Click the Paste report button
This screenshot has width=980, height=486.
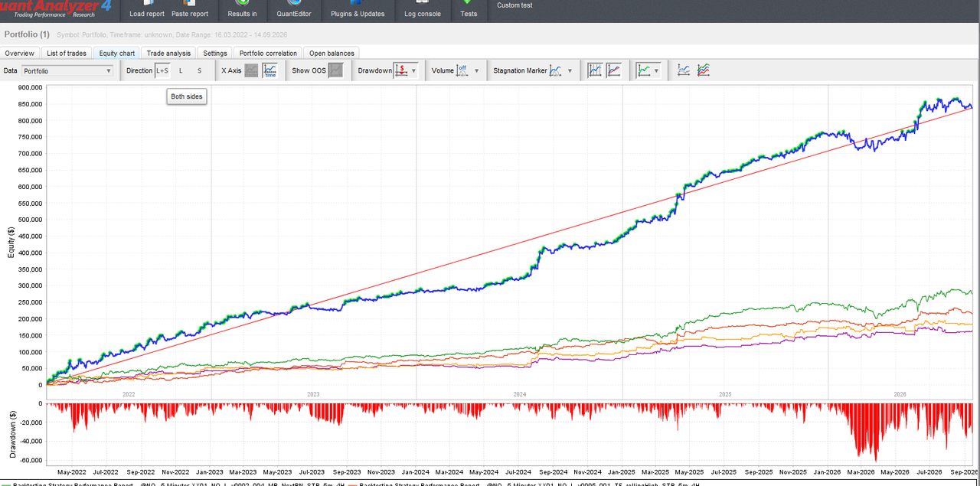(x=190, y=10)
